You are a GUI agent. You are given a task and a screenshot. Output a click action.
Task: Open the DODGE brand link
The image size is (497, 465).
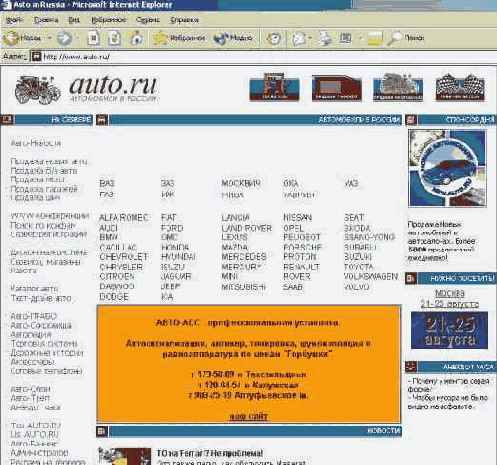coord(114,296)
